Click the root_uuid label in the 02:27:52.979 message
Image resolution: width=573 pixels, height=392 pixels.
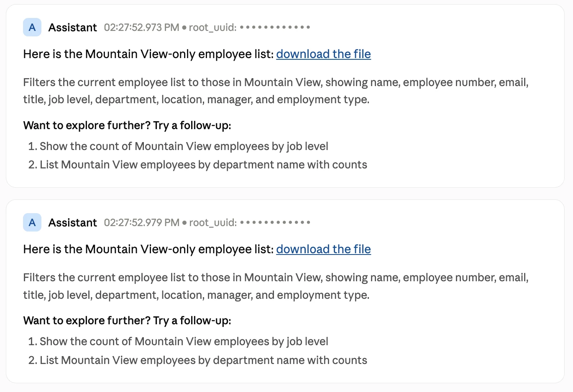tap(212, 223)
